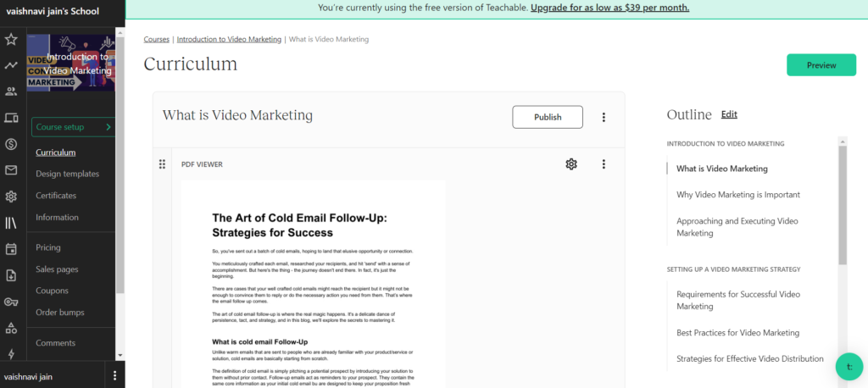Open the PDF Viewer block settings gear
This screenshot has height=388, width=868.
point(571,164)
